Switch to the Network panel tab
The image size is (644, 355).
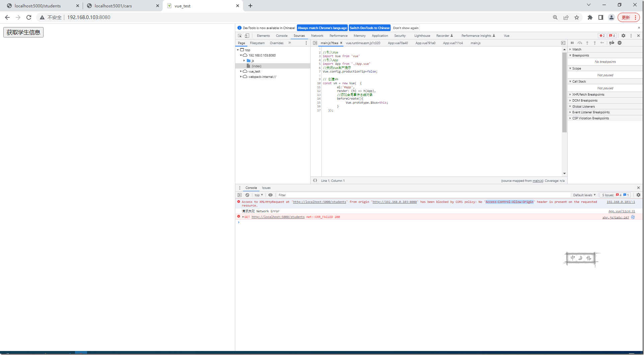coord(317,36)
